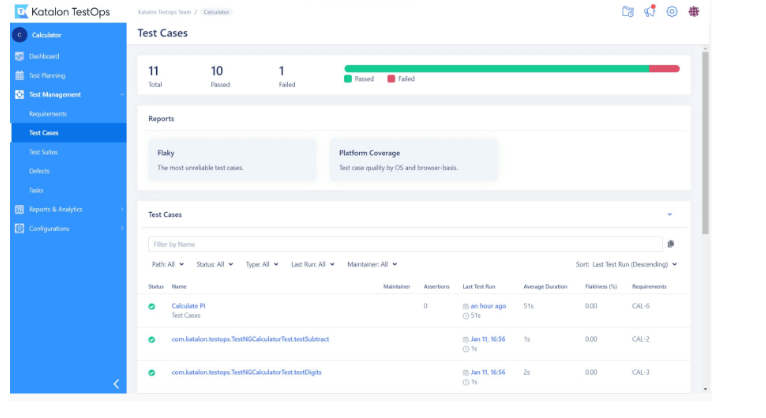The image size is (766, 418).
Task: Click the CAL-3 requirement value
Action: click(640, 372)
